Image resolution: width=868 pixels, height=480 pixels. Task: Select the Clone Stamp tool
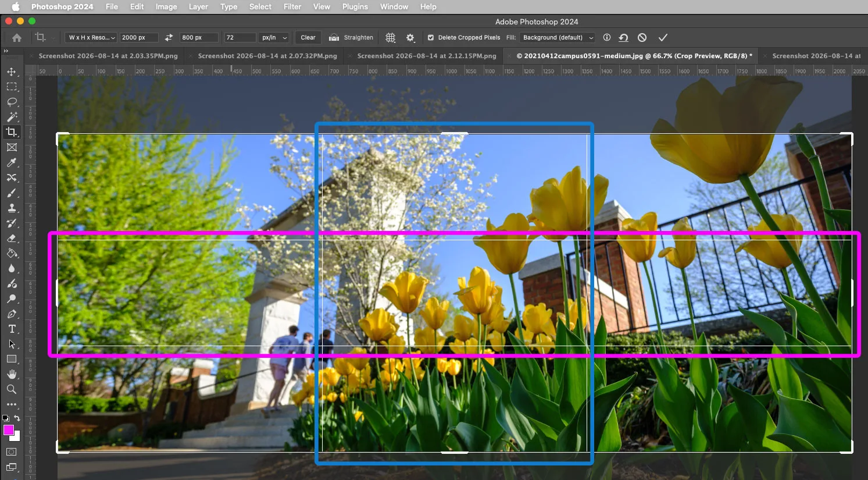[x=12, y=208]
